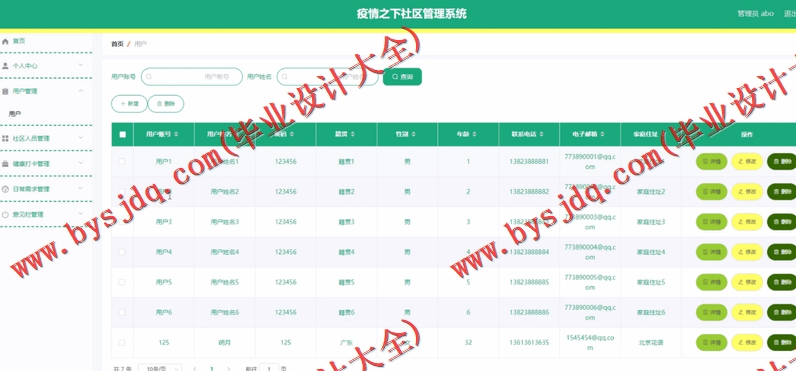The width and height of the screenshot is (796, 371).
Task: Toggle the select-all checkbox in table header
Action: pyautogui.click(x=122, y=134)
